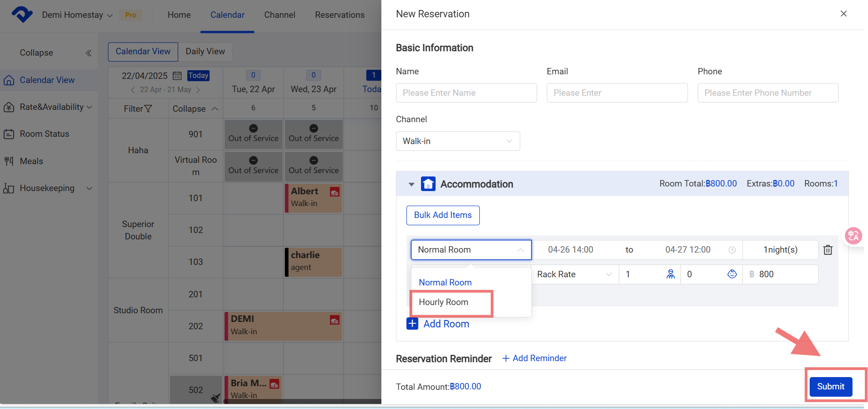Screen dimensions: 868x409
Task: Select Hourly Room from dropdown list
Action: (x=443, y=302)
